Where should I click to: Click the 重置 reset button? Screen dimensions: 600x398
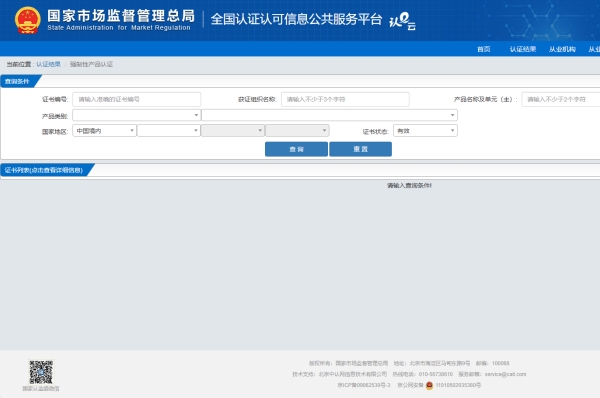pos(360,149)
